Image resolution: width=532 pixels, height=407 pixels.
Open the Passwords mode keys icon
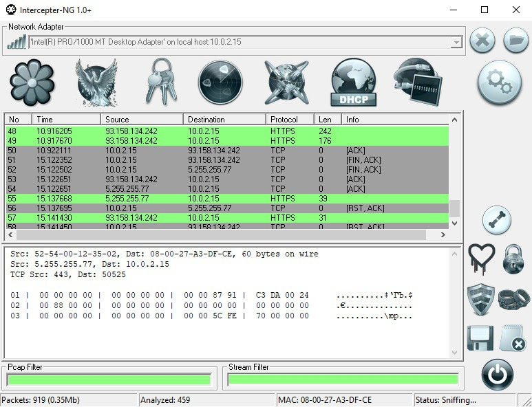pos(160,82)
